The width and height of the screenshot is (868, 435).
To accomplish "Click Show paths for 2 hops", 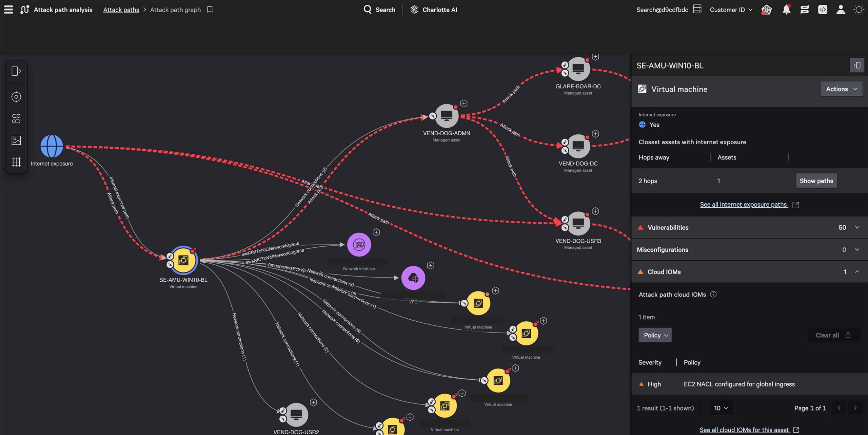I will [x=816, y=181].
